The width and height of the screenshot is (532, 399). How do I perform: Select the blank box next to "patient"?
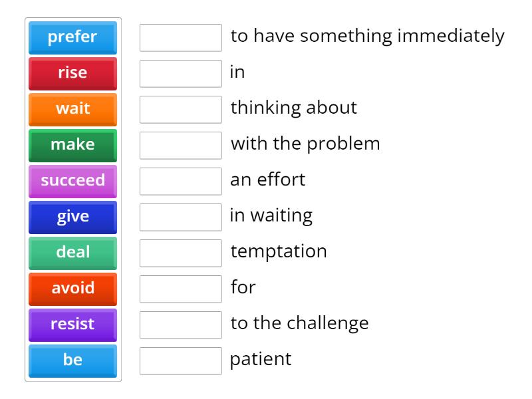click(180, 361)
